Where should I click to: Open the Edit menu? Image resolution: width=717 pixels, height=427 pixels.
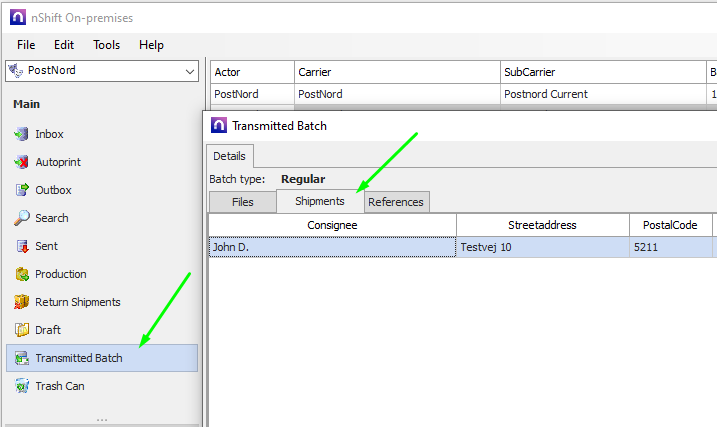(64, 45)
